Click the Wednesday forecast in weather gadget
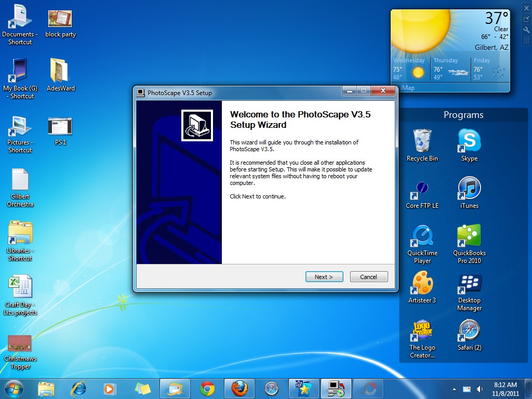Screen dimensions: 532x399 tap(410, 69)
